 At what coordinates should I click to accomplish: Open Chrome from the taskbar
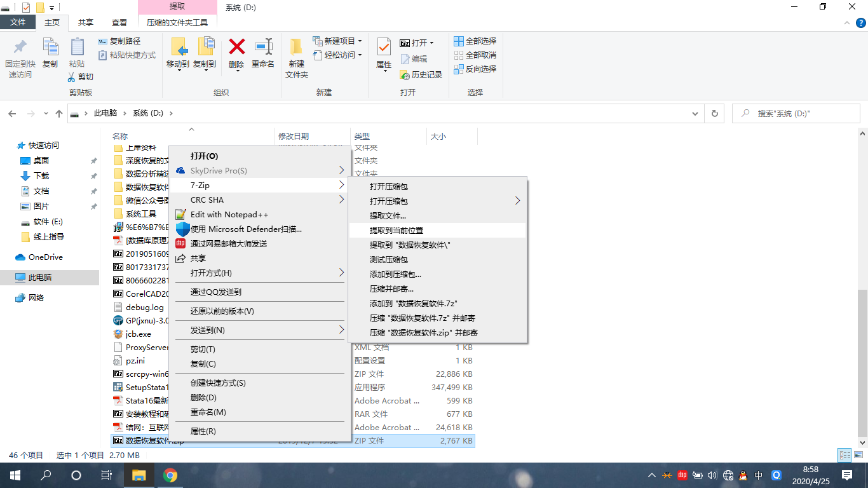(x=170, y=475)
